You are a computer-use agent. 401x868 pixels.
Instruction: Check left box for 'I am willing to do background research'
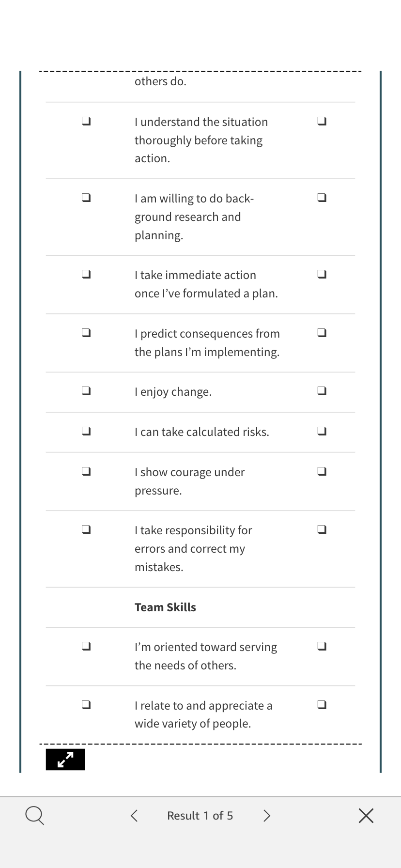[x=86, y=198]
